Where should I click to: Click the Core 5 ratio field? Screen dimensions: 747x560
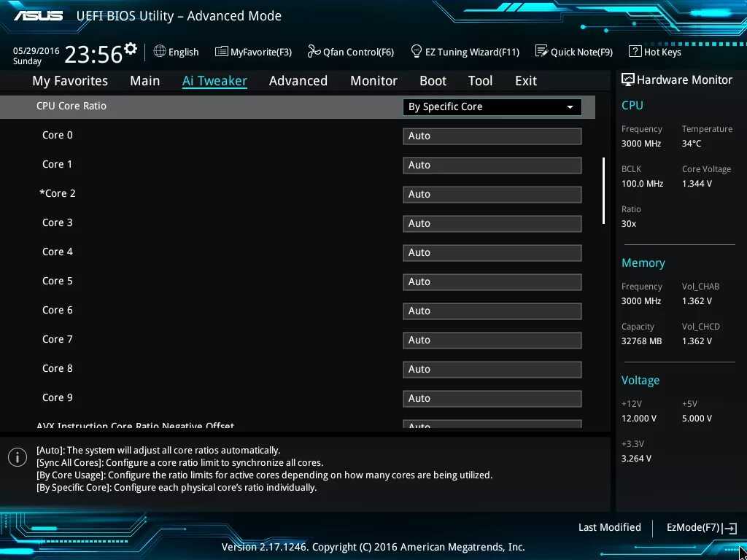[x=492, y=282]
